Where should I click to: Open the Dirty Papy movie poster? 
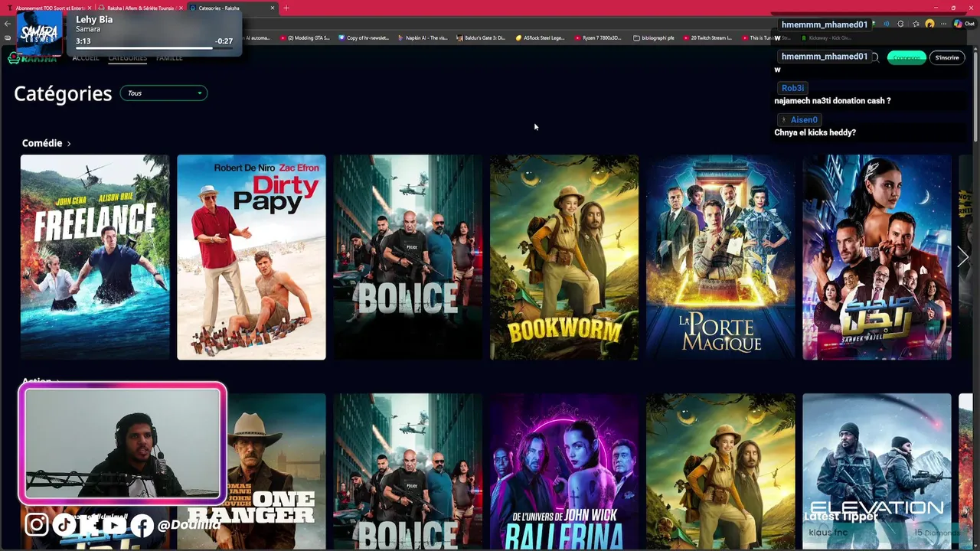click(251, 257)
